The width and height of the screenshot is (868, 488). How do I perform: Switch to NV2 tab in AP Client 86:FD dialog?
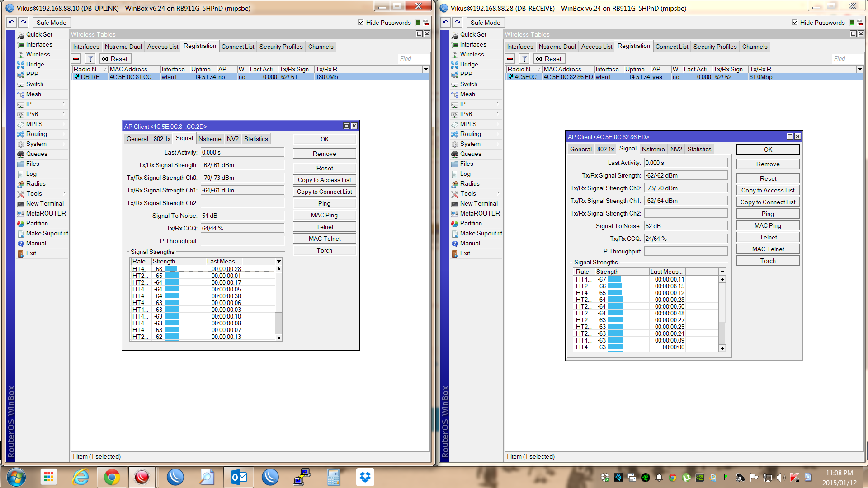click(x=676, y=149)
